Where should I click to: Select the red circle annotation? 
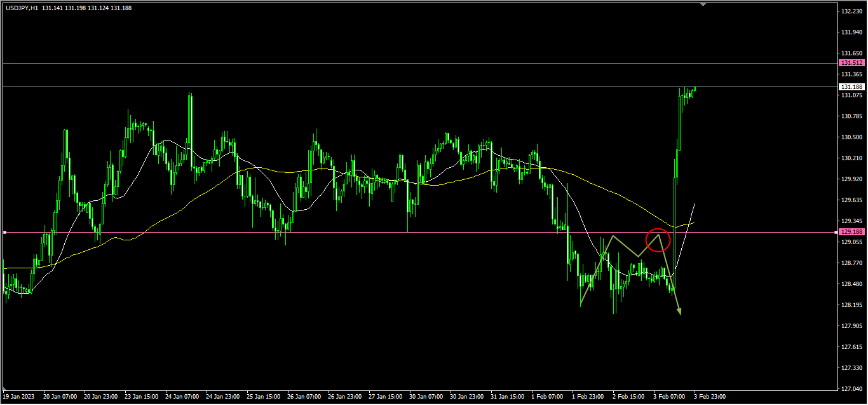pyautogui.click(x=658, y=240)
